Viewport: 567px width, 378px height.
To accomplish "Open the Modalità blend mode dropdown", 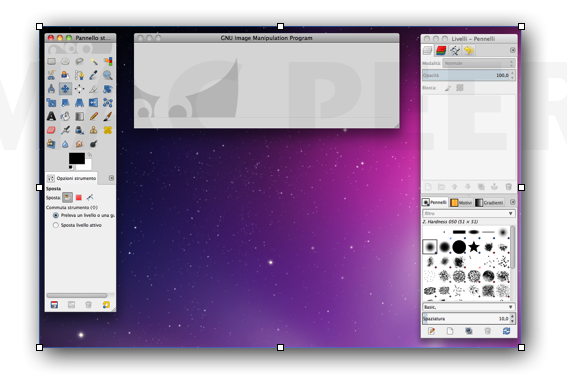I will pos(479,63).
